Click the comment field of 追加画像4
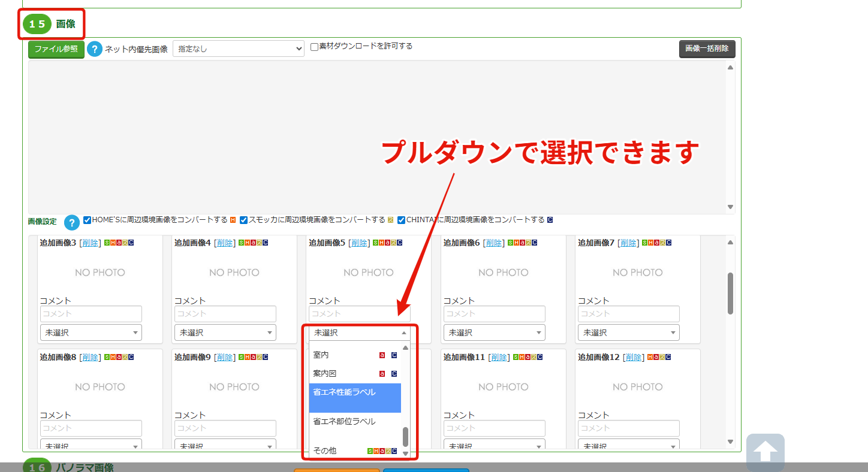 pos(225,314)
